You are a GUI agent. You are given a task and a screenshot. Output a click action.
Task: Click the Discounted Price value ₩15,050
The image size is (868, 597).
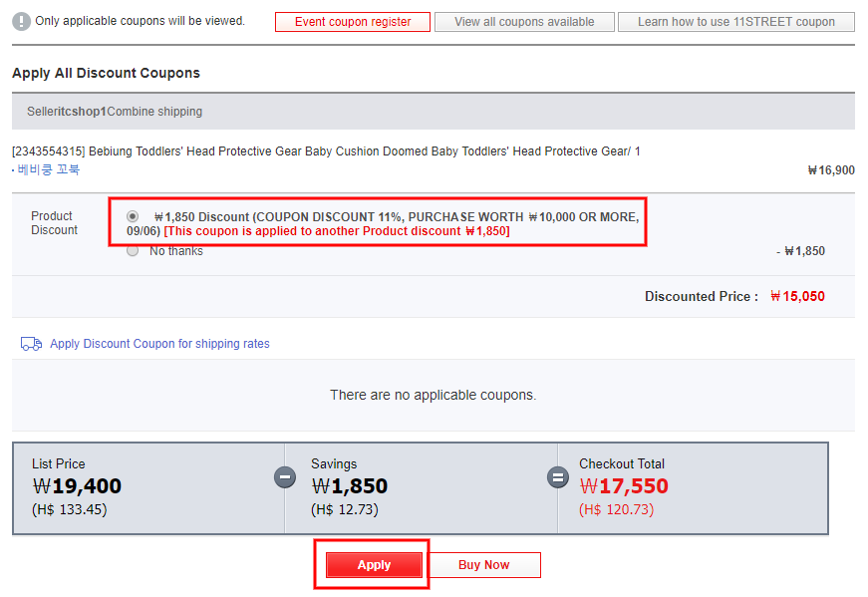pyautogui.click(x=797, y=297)
